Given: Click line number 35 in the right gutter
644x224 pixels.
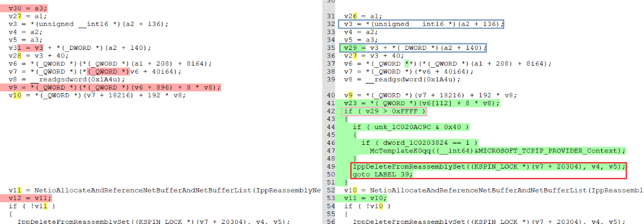Looking at the screenshot, I should [330, 48].
